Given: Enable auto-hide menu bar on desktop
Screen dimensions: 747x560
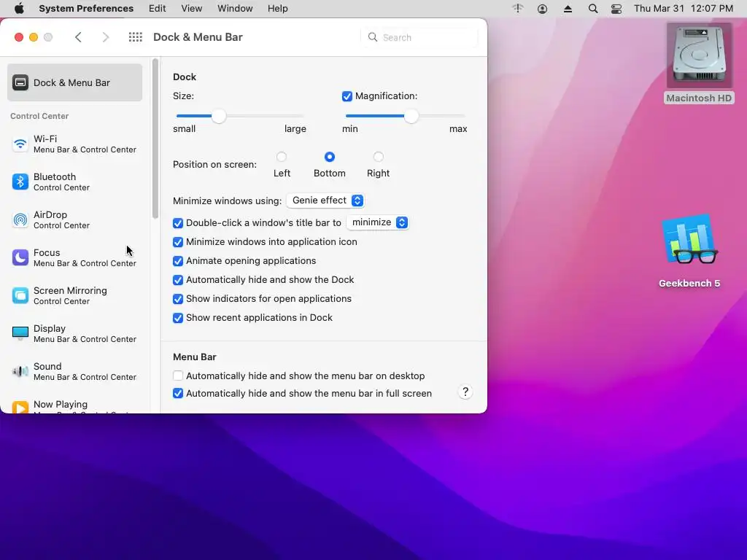Looking at the screenshot, I should pos(178,376).
